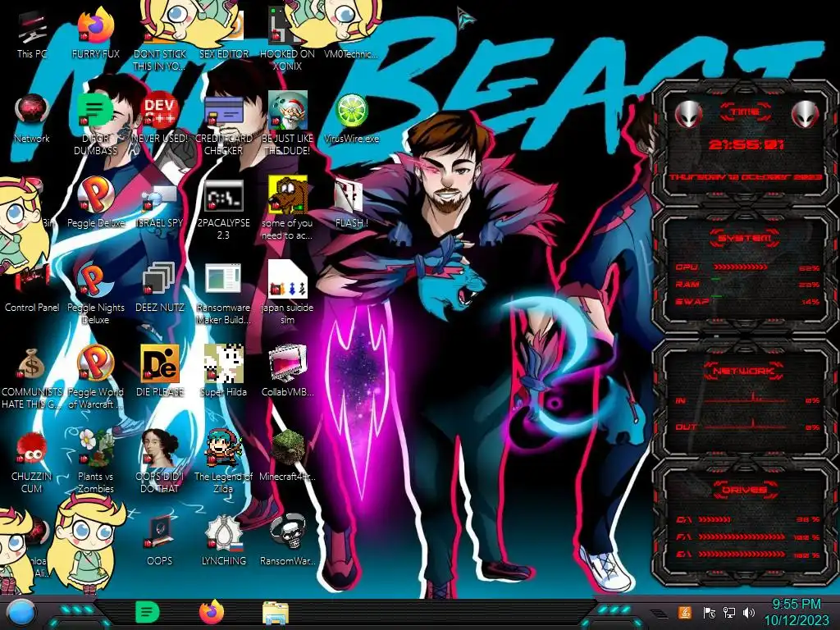This screenshot has height=630, width=840.
Task: Open the OOPS desktop shortcut
Action: point(160,541)
